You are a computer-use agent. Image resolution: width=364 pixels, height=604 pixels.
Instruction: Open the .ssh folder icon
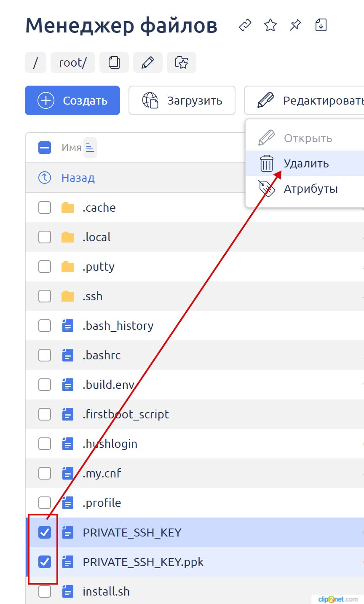tap(68, 296)
